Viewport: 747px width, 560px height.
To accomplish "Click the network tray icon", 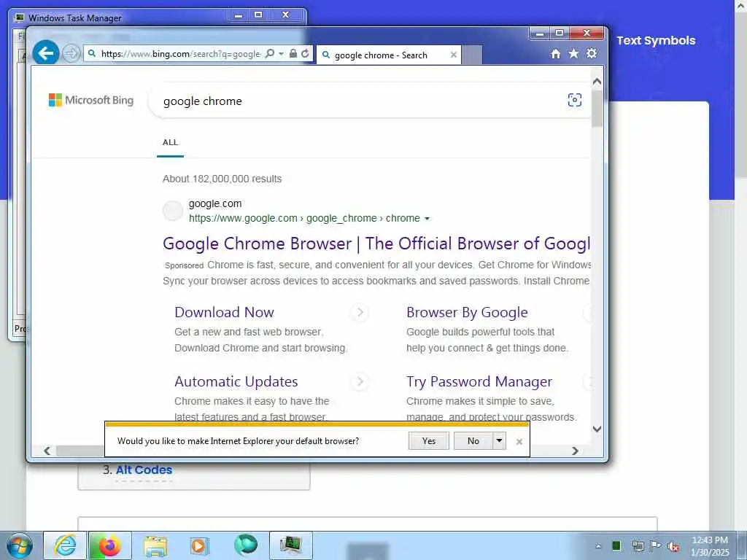I will [x=638, y=545].
